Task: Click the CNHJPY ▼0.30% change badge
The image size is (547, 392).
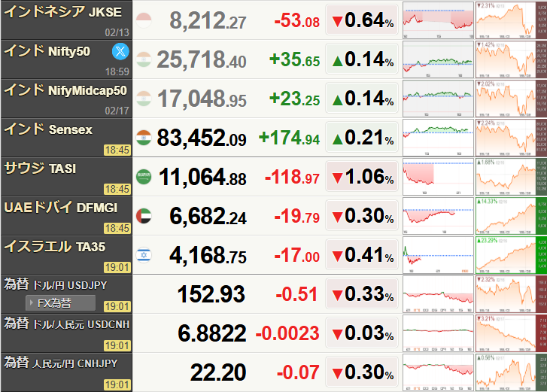Action: [x=362, y=372]
